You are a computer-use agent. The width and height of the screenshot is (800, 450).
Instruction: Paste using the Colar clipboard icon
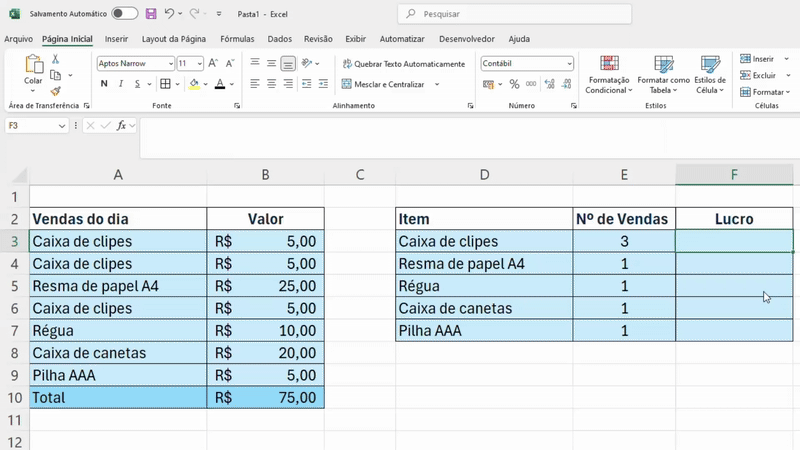tap(34, 65)
